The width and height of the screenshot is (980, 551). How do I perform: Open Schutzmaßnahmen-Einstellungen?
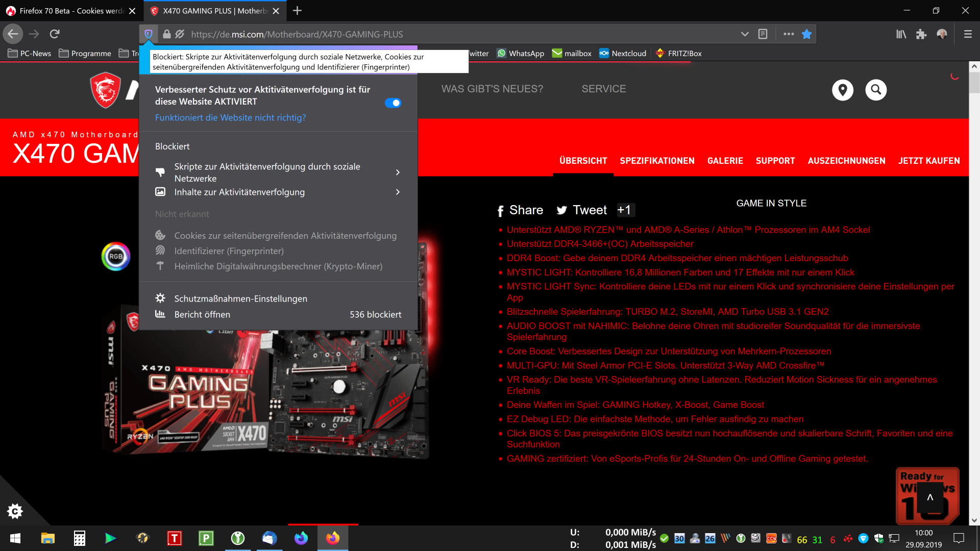(240, 298)
